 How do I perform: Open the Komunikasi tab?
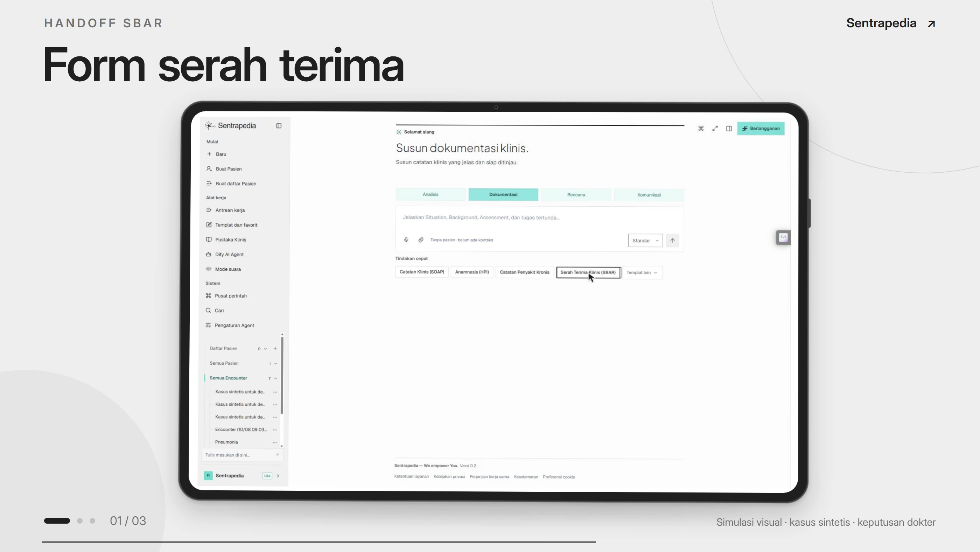point(649,195)
